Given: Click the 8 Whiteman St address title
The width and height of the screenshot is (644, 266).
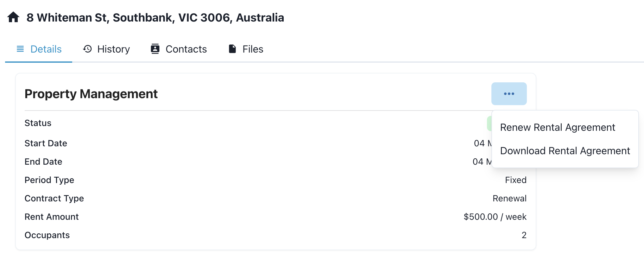Looking at the screenshot, I should (x=155, y=17).
